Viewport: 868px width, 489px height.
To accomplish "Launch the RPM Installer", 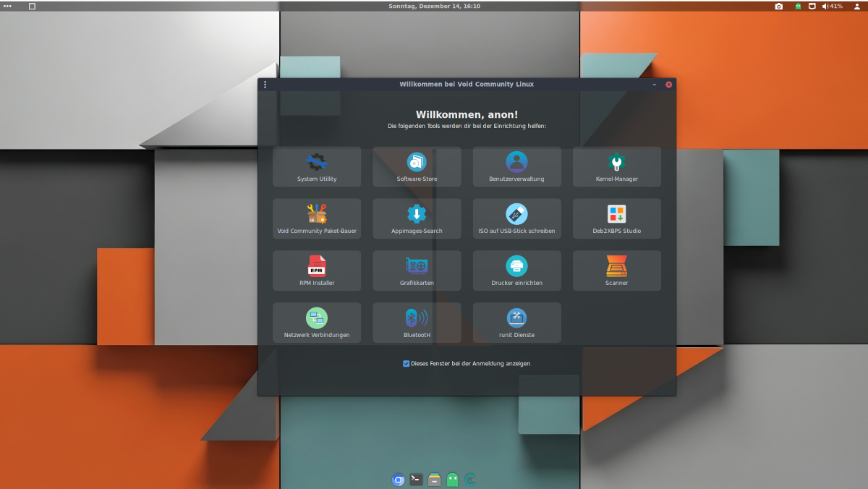I will [316, 271].
